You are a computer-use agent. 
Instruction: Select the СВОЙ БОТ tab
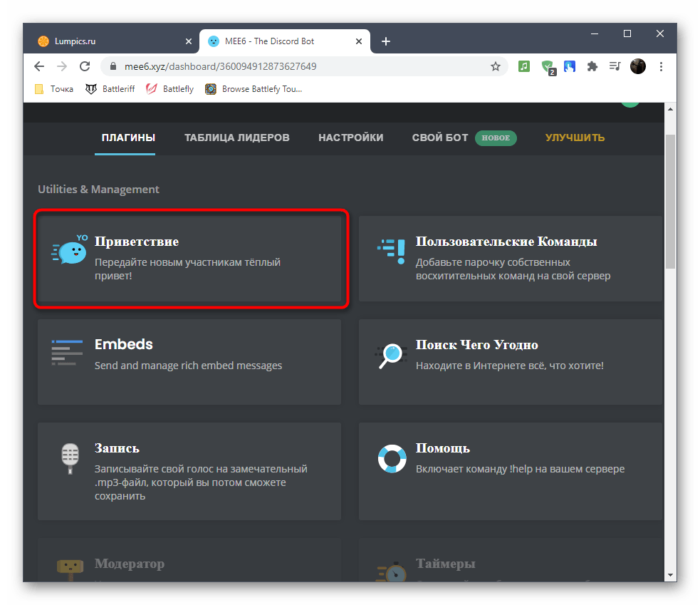click(x=439, y=138)
